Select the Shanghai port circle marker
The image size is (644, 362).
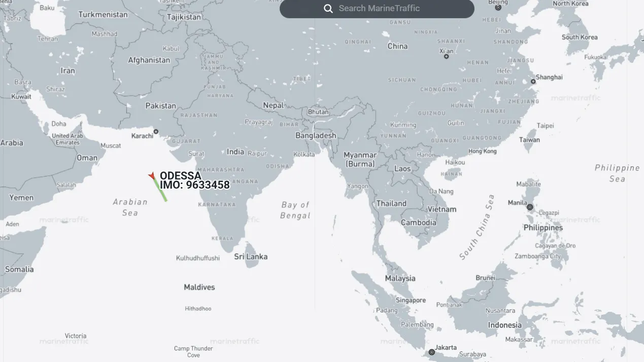coord(533,81)
